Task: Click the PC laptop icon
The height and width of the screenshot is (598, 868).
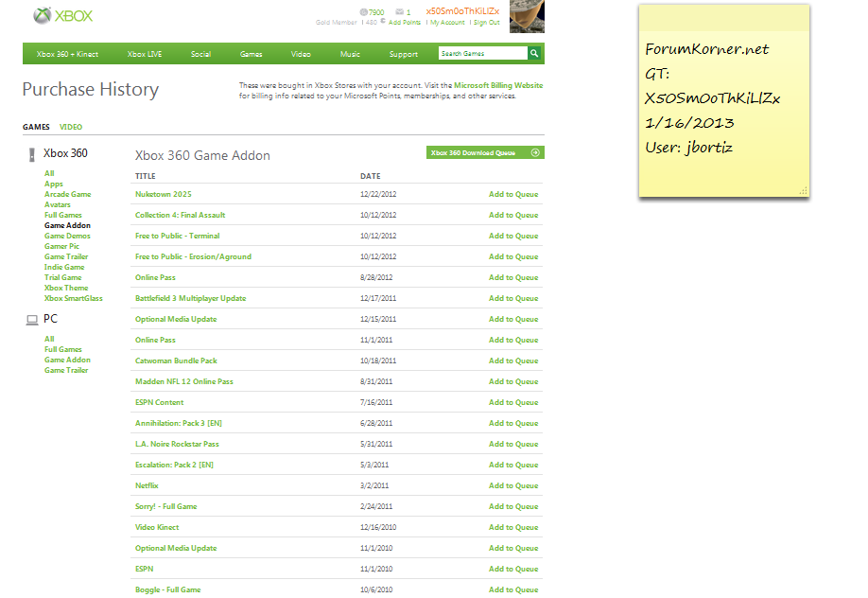Action: (32, 320)
